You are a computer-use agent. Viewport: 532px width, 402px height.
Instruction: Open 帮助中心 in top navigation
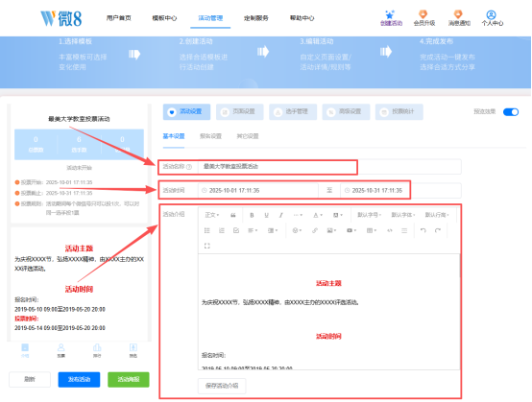pos(302,18)
